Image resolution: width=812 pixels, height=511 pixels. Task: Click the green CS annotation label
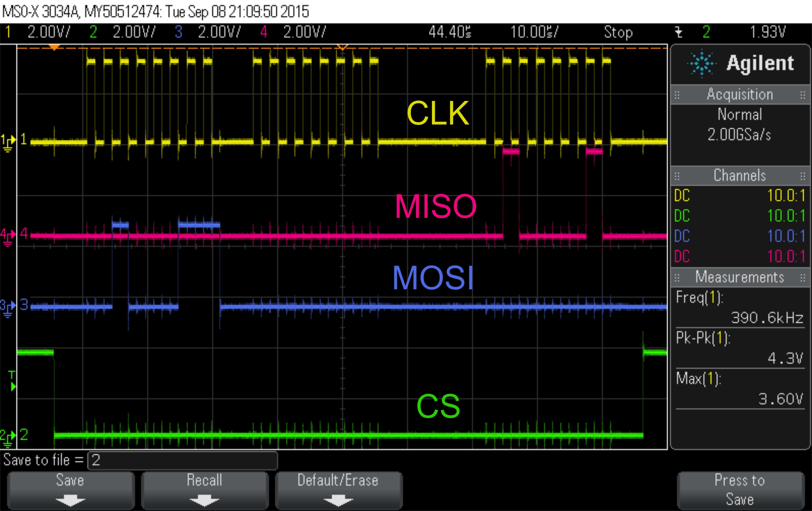[438, 406]
